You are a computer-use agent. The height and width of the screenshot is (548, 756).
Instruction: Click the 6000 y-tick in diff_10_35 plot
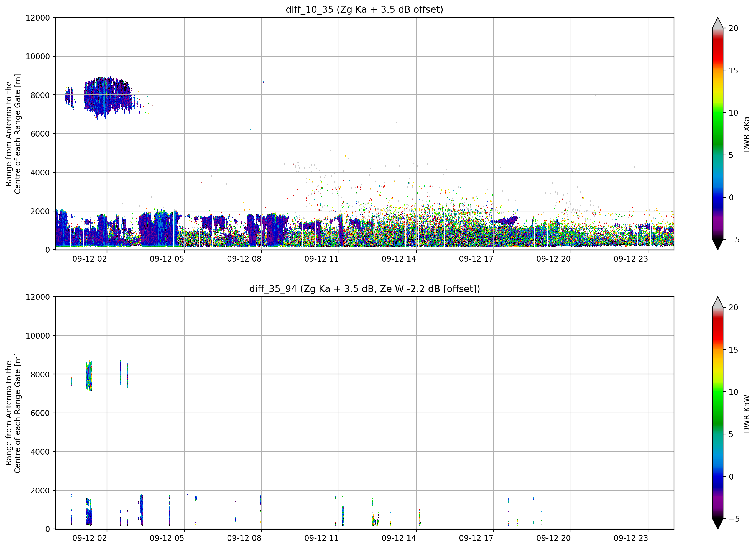pos(40,134)
